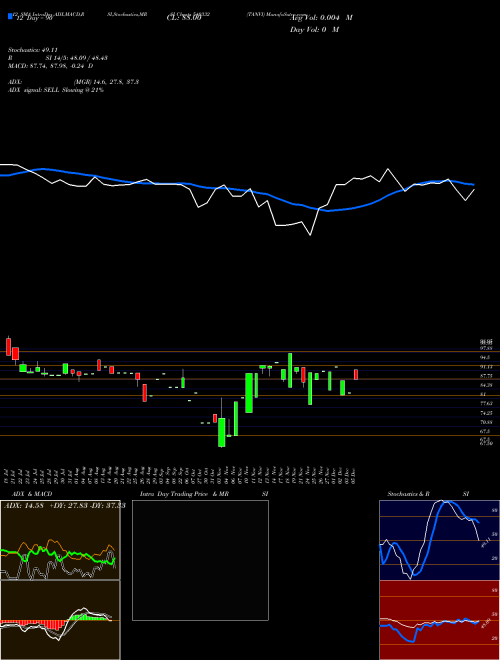Click the blue Stochastics chart panel

point(439,540)
